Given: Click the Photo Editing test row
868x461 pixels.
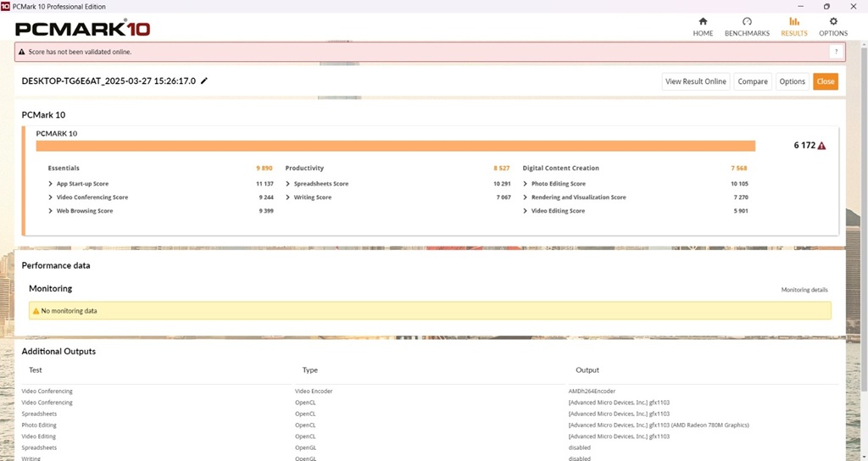Looking at the screenshot, I should [x=39, y=425].
